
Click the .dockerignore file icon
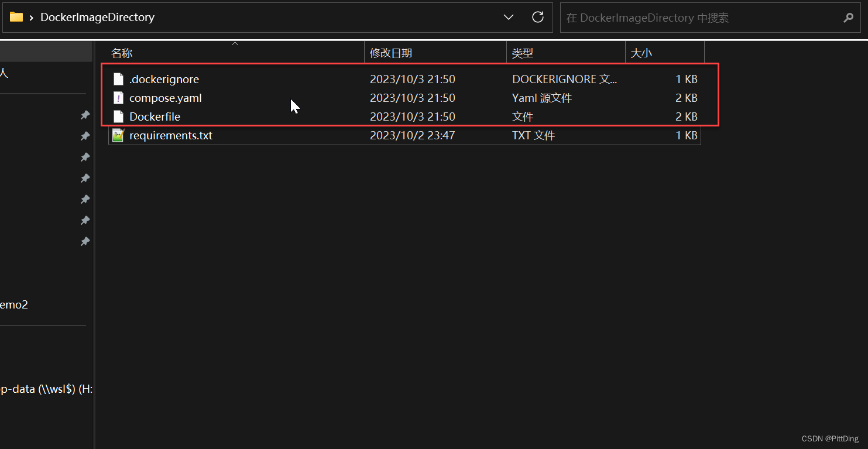pos(118,79)
